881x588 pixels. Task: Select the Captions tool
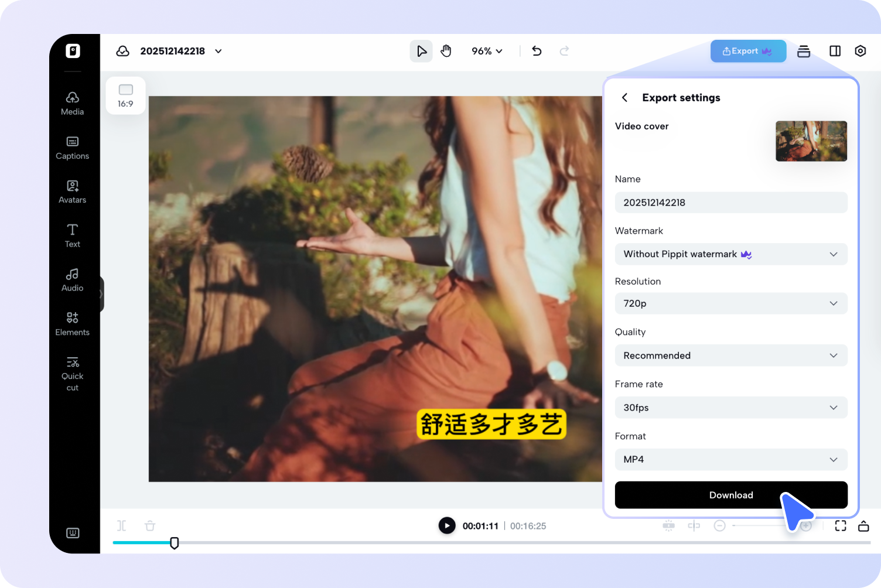[x=72, y=147]
